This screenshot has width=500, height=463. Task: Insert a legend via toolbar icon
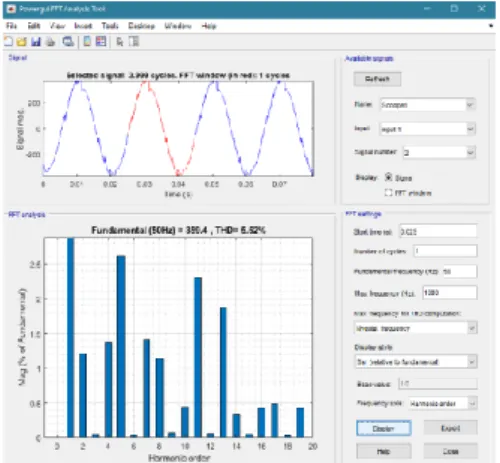101,41
